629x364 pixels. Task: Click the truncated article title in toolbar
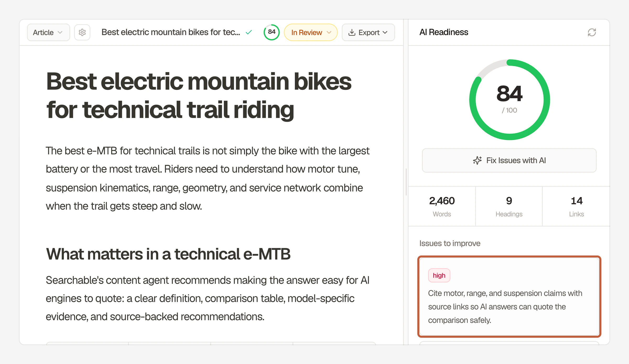pyautogui.click(x=171, y=32)
